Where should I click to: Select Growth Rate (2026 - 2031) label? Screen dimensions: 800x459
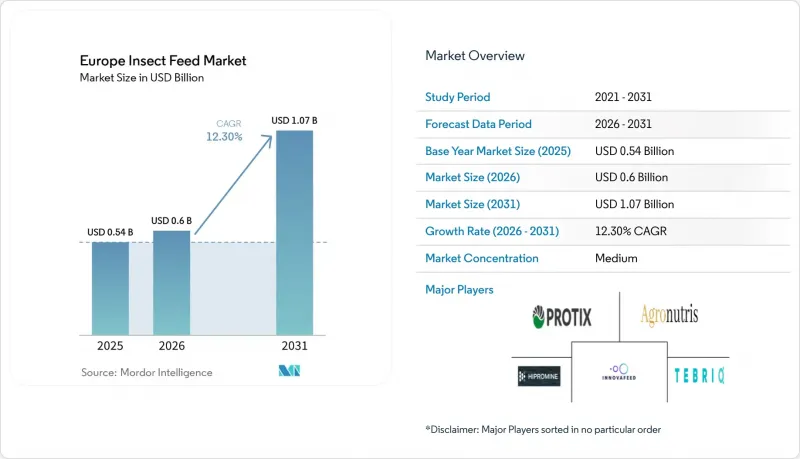492,231
